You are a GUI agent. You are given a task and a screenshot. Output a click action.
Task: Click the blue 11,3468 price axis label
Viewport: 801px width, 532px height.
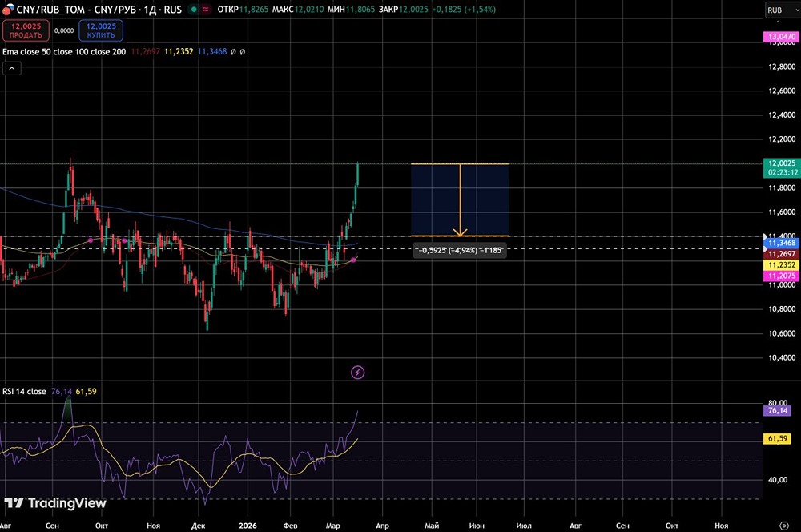(782, 244)
